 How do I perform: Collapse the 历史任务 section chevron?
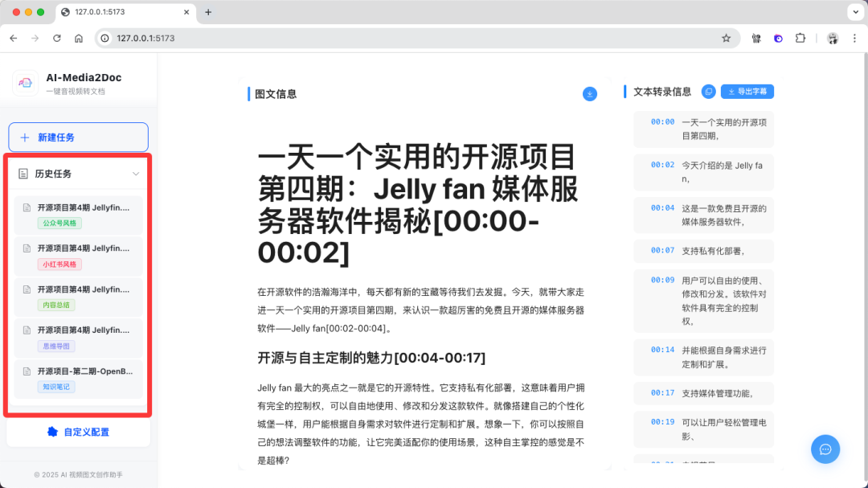point(136,174)
